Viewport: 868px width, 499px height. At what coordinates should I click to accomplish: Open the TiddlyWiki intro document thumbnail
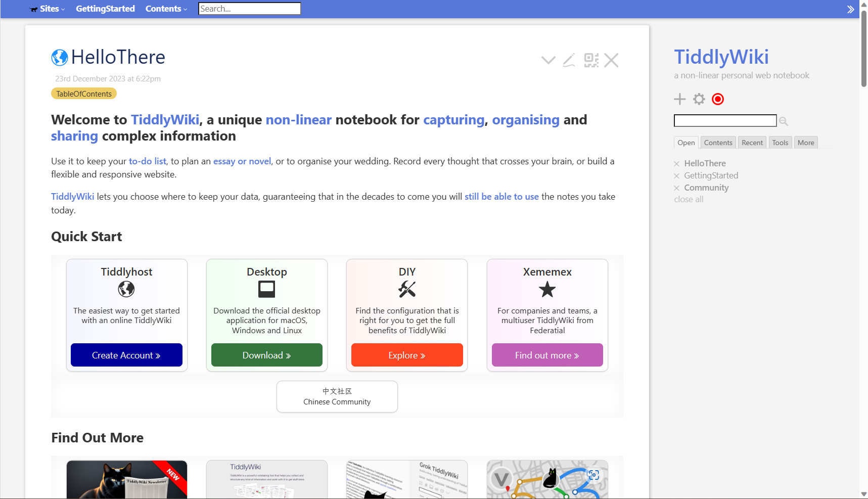pyautogui.click(x=267, y=479)
